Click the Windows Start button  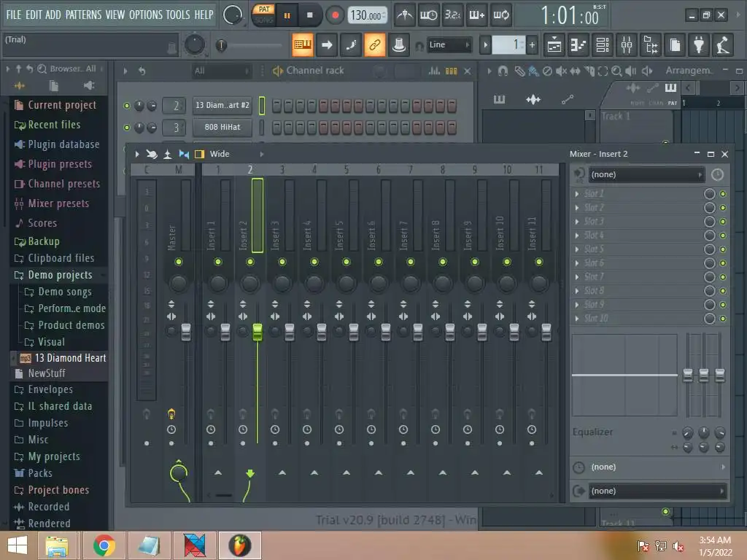[18, 545]
